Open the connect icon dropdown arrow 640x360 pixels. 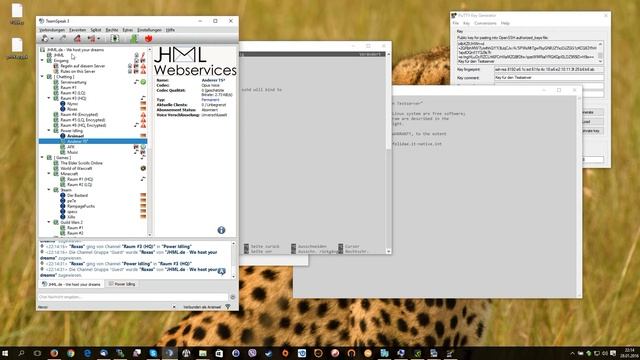tap(52, 39)
